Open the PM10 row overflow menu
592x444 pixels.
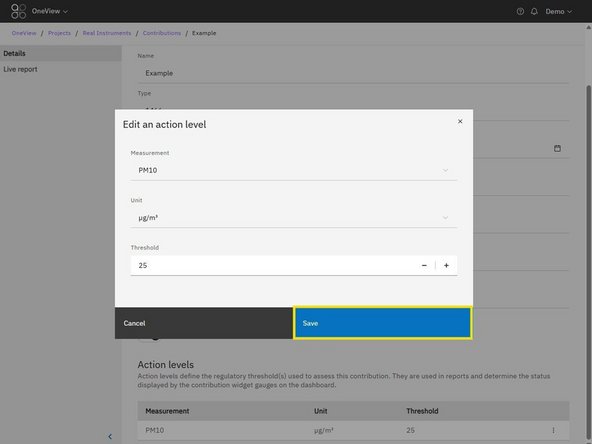coord(553,430)
